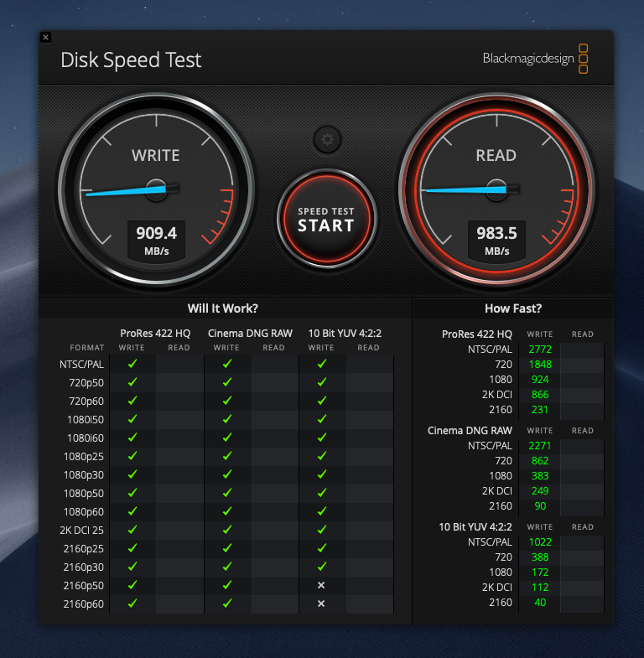The height and width of the screenshot is (658, 644).
Task: Click the 10 Bit YUV checkmark for 1080p60
Action: point(322,511)
